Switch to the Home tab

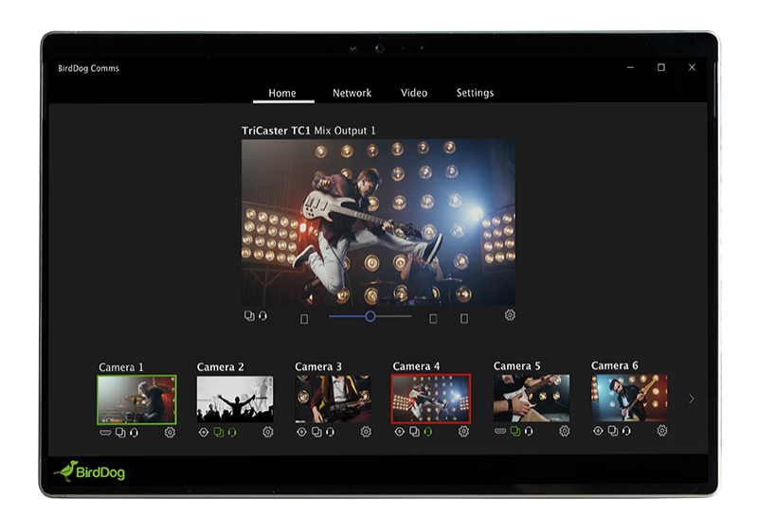282,93
